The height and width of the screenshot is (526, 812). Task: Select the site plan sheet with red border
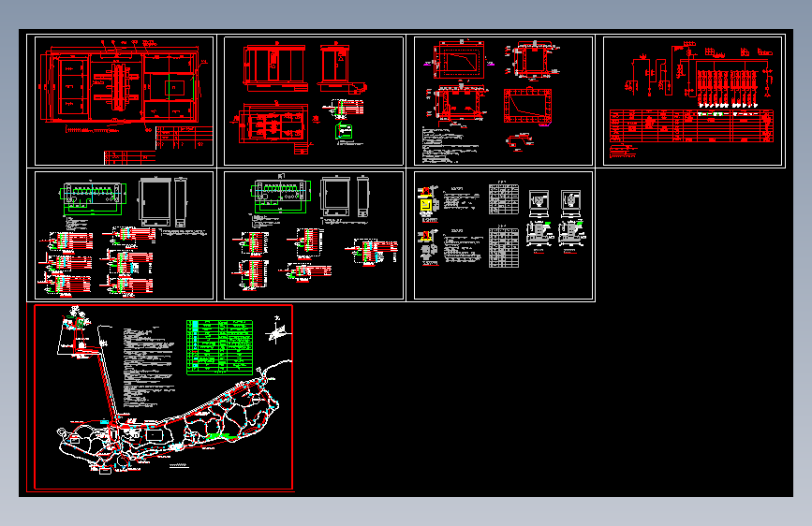(x=163, y=397)
